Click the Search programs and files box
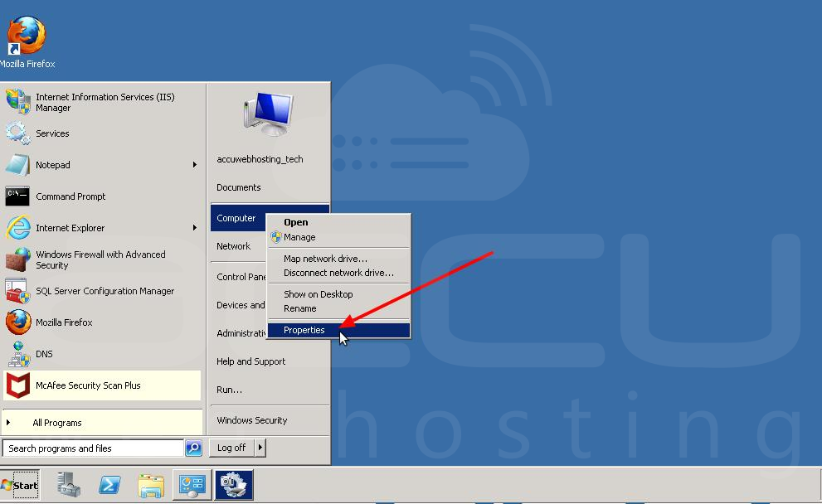Screen dimensions: 822x504 [x=93, y=448]
